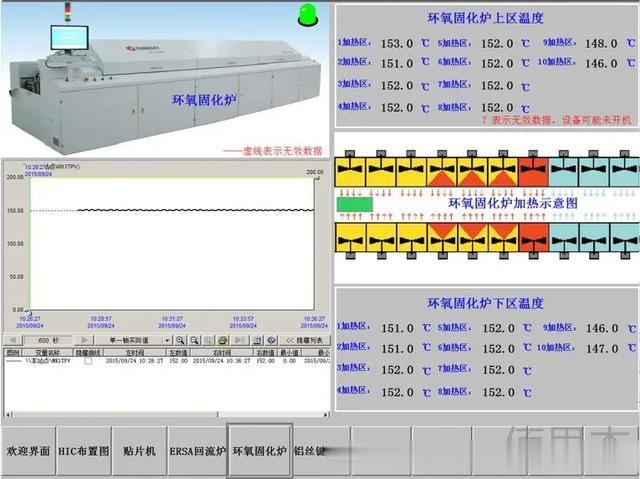Screen dimensions: 640x479
Task: Click the red invalid-data note in the upper temperature panel
Action: 557,120
